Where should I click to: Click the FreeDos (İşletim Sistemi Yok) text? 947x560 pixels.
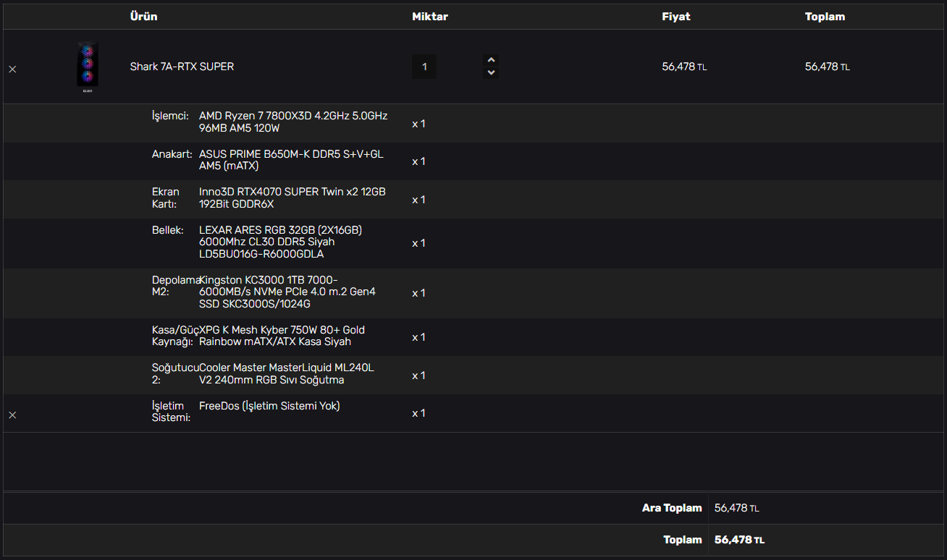(x=269, y=406)
